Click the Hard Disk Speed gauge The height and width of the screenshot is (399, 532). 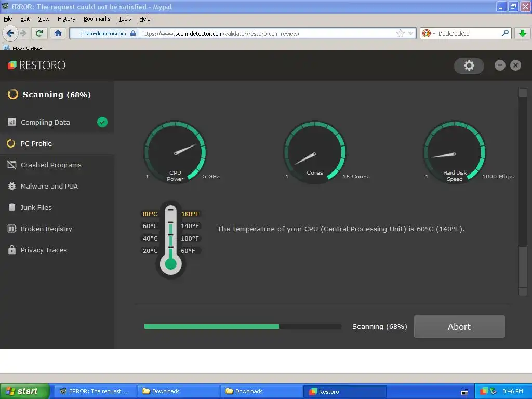[x=455, y=152]
